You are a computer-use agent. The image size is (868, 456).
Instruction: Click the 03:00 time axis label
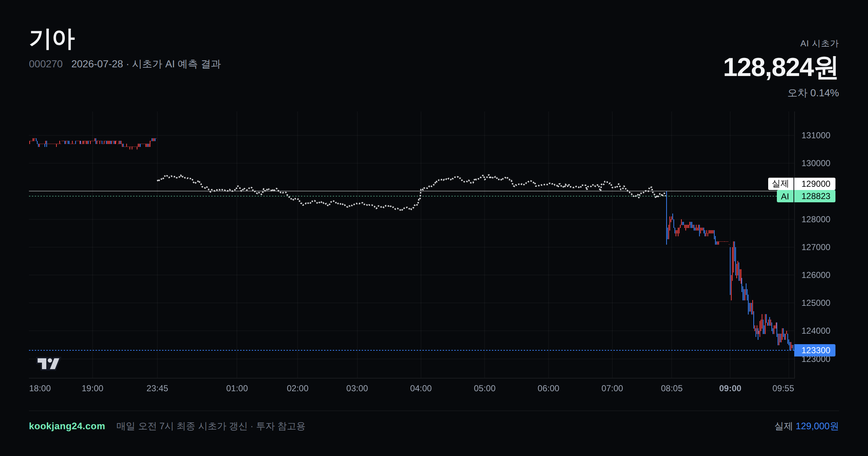click(x=357, y=388)
